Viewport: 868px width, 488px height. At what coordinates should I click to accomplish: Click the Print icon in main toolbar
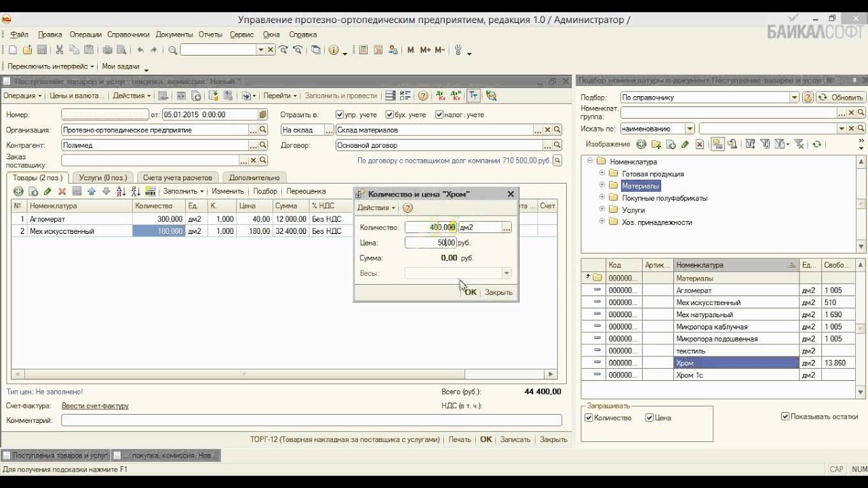click(107, 50)
